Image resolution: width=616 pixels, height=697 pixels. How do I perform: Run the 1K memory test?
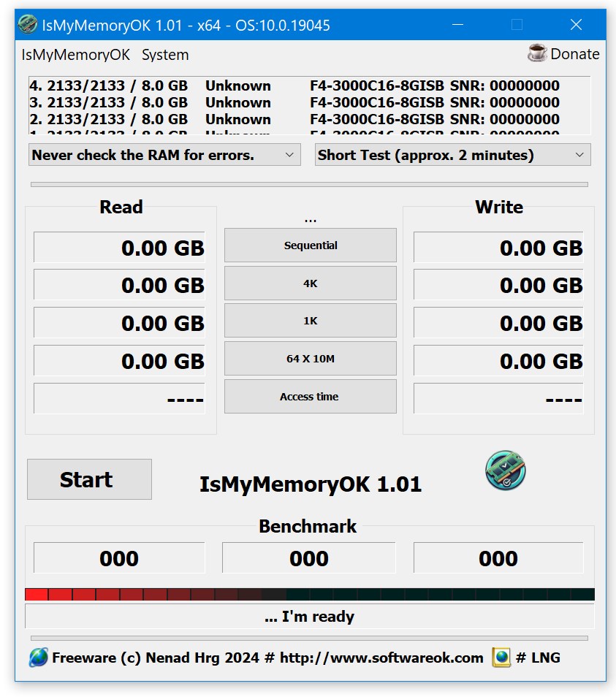pyautogui.click(x=310, y=320)
